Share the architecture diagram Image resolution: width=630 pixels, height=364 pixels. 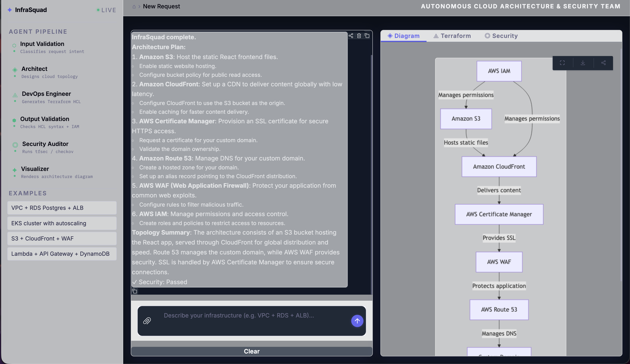click(x=603, y=63)
